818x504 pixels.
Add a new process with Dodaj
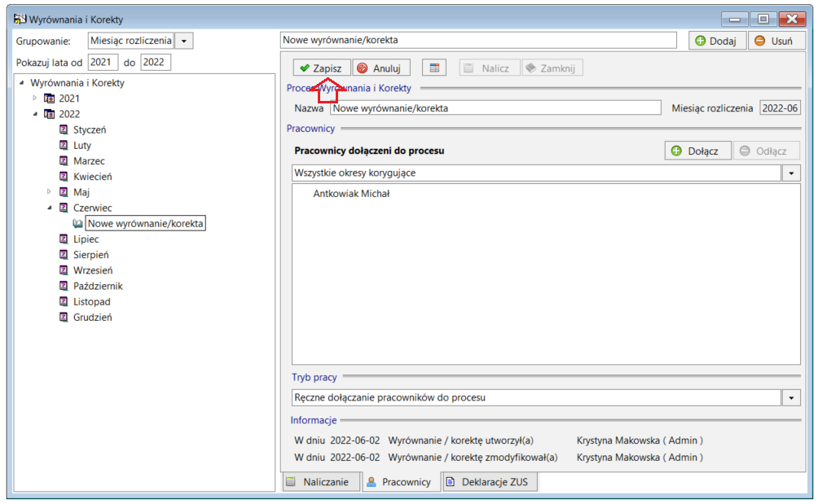(x=717, y=41)
